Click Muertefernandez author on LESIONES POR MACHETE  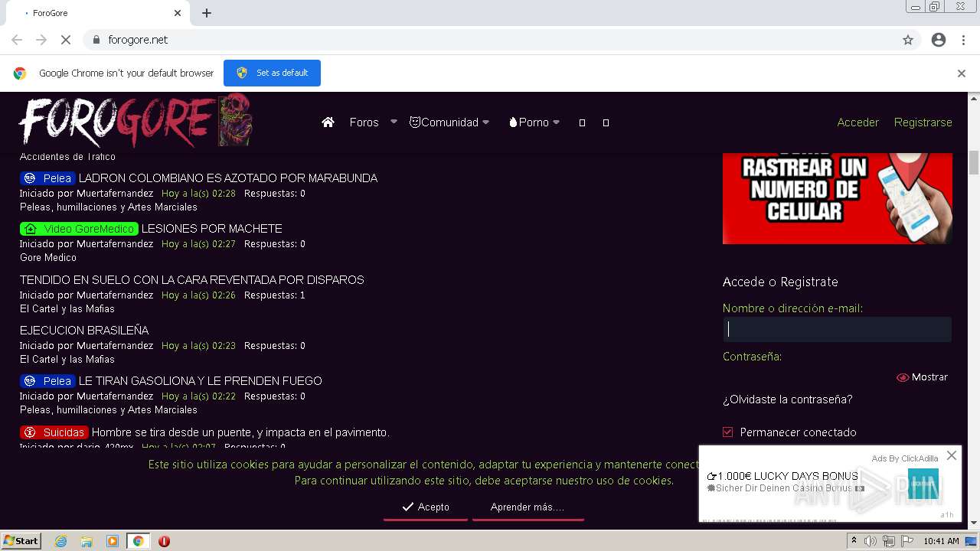pos(115,244)
